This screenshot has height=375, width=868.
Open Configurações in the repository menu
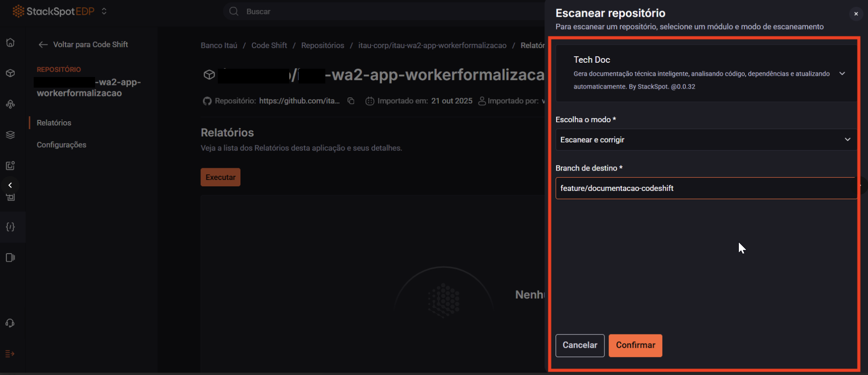[61, 145]
